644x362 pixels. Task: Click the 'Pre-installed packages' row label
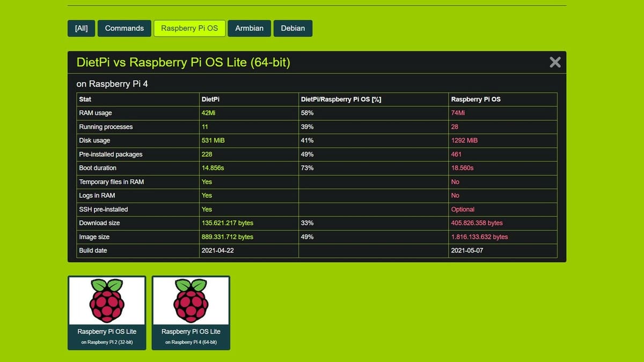[x=111, y=154]
